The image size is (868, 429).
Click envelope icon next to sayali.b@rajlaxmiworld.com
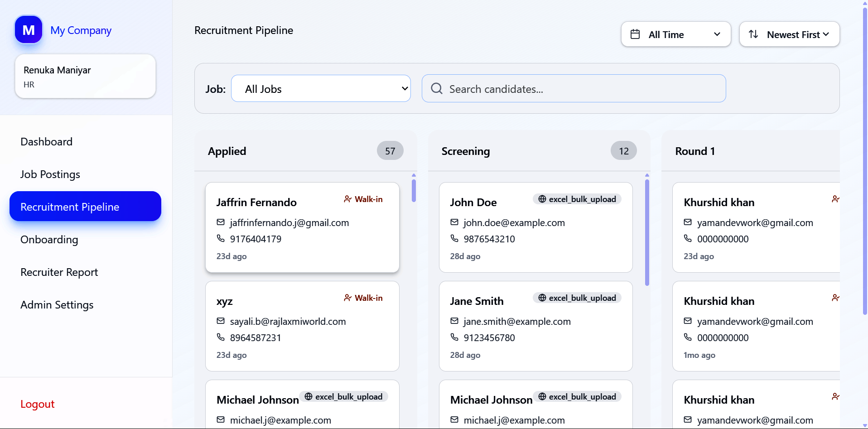221,321
